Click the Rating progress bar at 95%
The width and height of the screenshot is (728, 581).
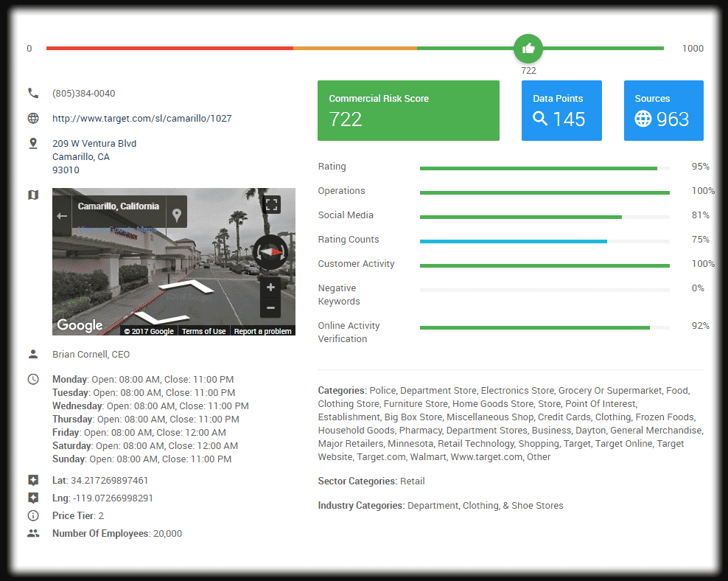pyautogui.click(x=545, y=168)
